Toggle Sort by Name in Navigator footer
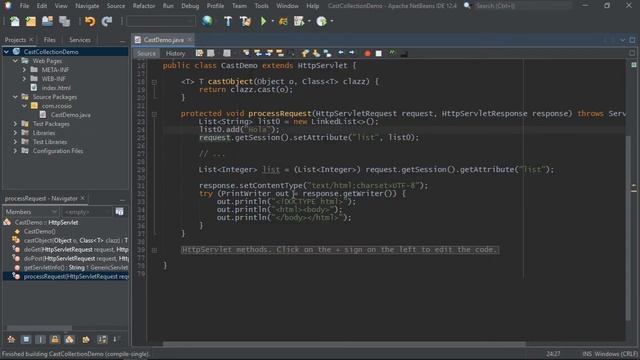 (x=102, y=339)
